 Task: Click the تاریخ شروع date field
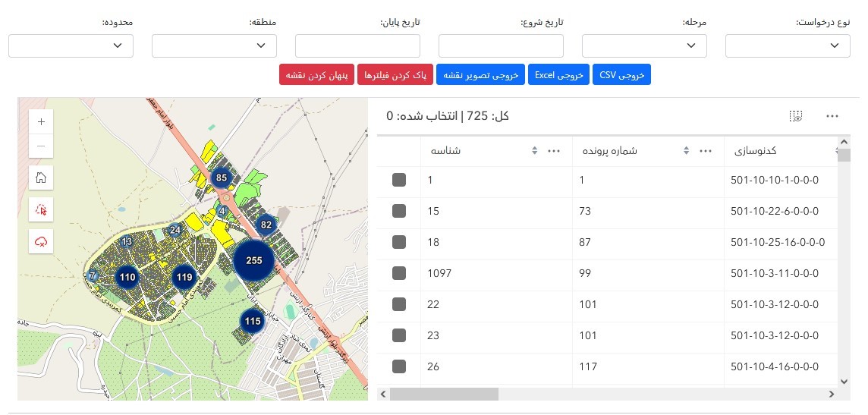tap(501, 46)
